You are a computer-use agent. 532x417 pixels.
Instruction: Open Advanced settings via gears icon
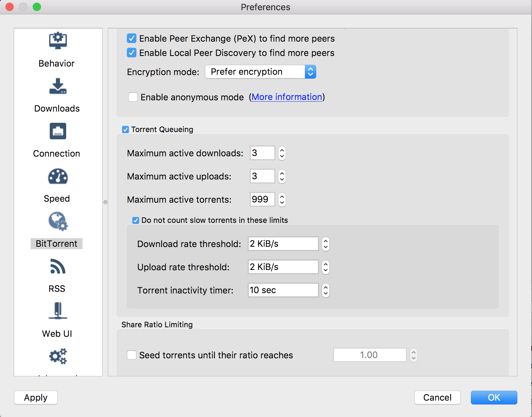[x=57, y=356]
